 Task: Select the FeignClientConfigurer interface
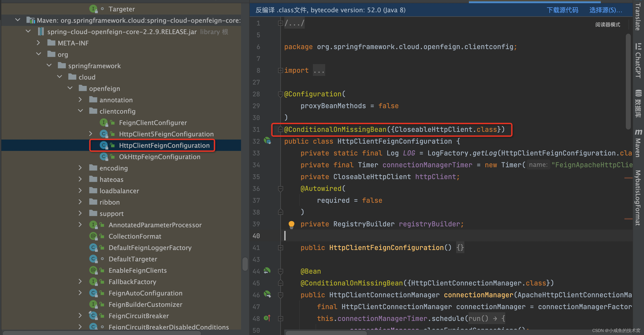(153, 123)
